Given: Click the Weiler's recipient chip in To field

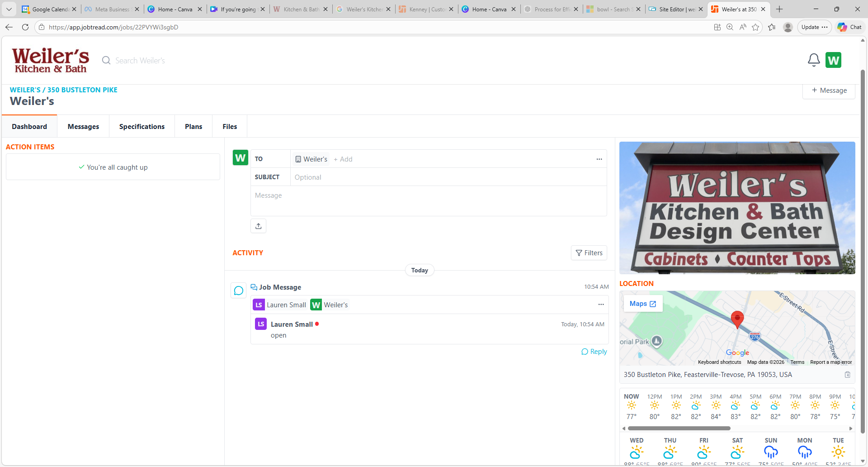Looking at the screenshot, I should pyautogui.click(x=311, y=159).
